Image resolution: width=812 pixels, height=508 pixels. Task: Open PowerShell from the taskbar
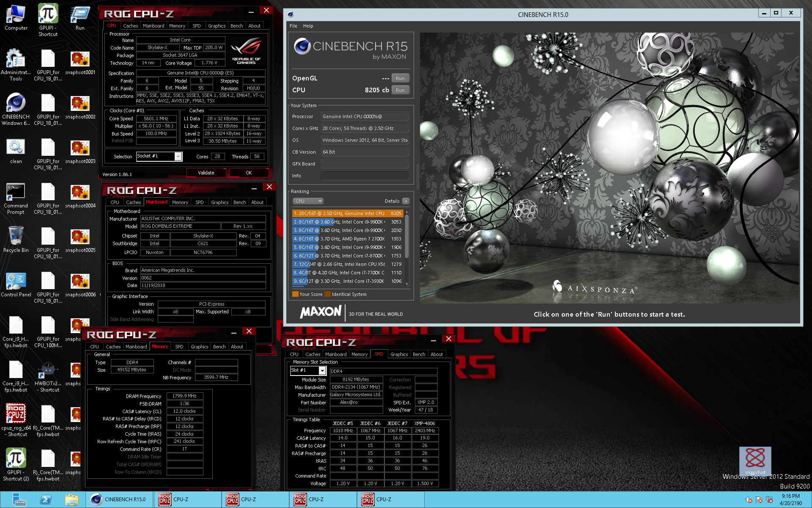click(46, 500)
